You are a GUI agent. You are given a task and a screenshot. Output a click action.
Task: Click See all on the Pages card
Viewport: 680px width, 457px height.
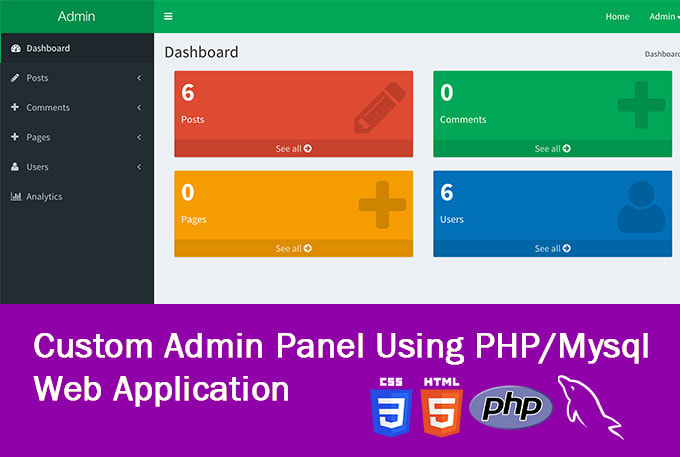coord(294,248)
